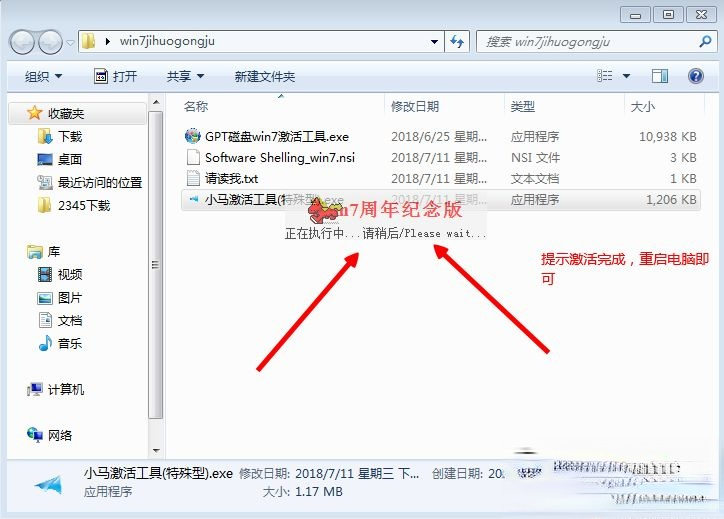Select file 请读我.txt
724x519 pixels.
pos(231,179)
